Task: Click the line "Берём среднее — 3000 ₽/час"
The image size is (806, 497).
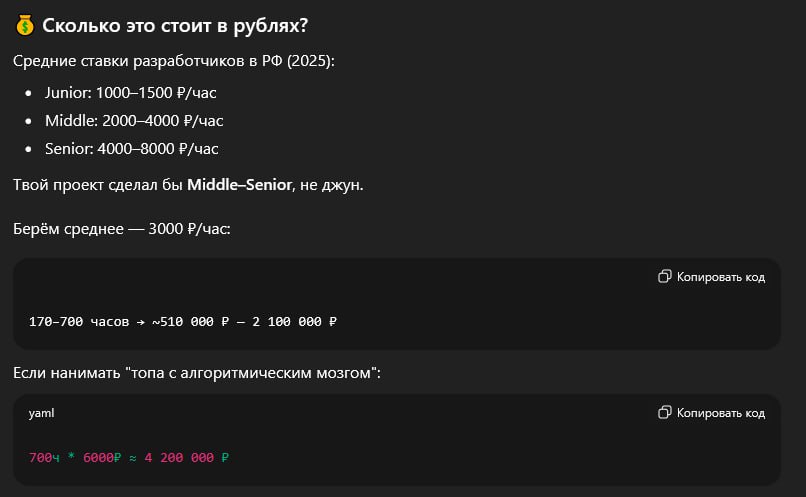Action: (x=121, y=229)
